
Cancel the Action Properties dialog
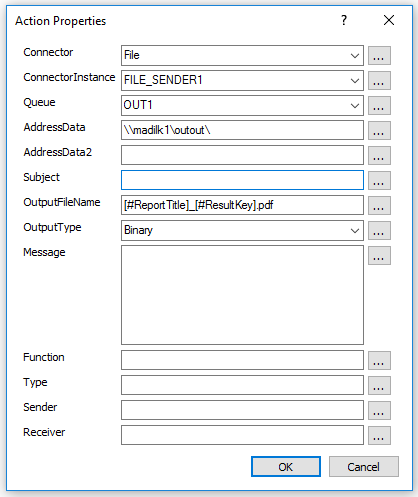364,467
